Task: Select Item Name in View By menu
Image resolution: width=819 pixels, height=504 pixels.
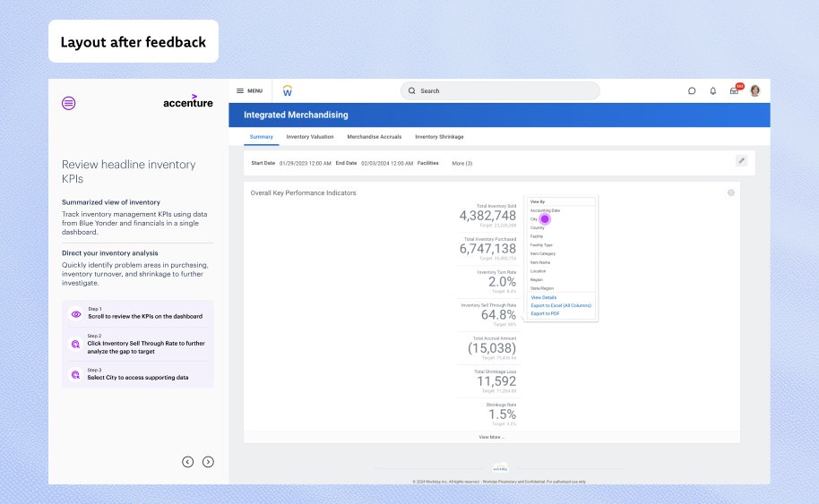Action: (x=540, y=262)
